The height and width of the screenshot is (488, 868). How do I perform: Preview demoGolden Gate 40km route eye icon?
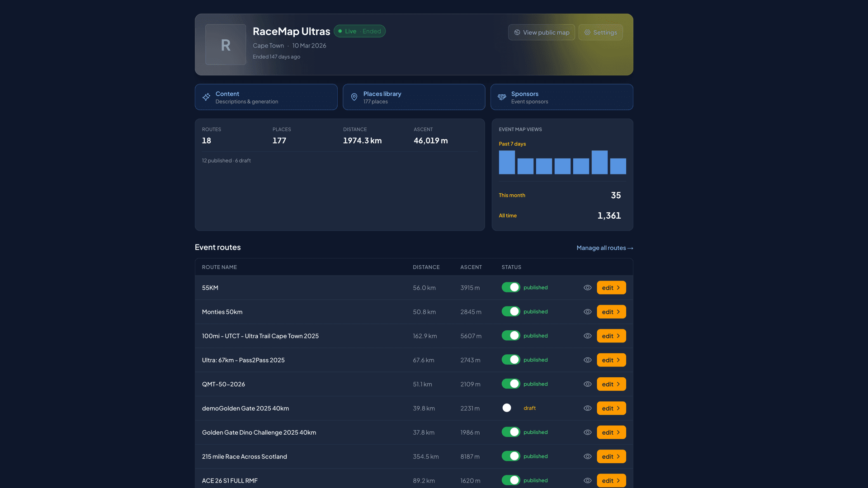[x=587, y=408]
